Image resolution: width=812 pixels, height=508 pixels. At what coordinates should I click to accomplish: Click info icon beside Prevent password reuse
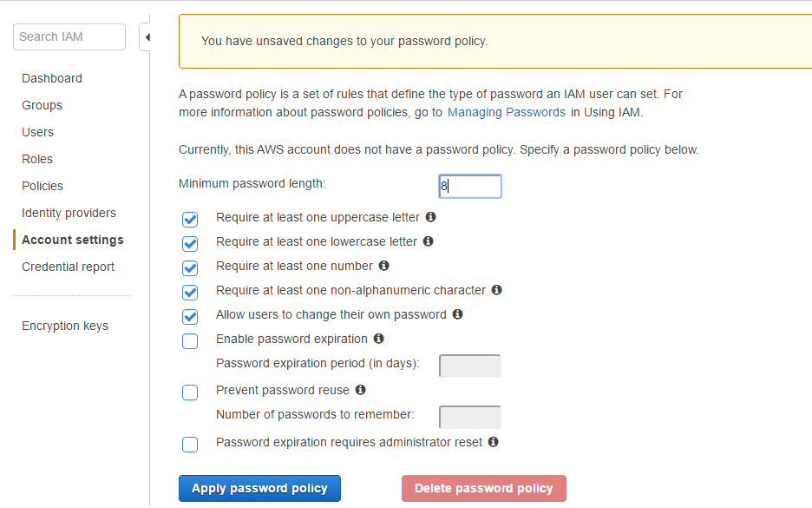pyautogui.click(x=361, y=390)
